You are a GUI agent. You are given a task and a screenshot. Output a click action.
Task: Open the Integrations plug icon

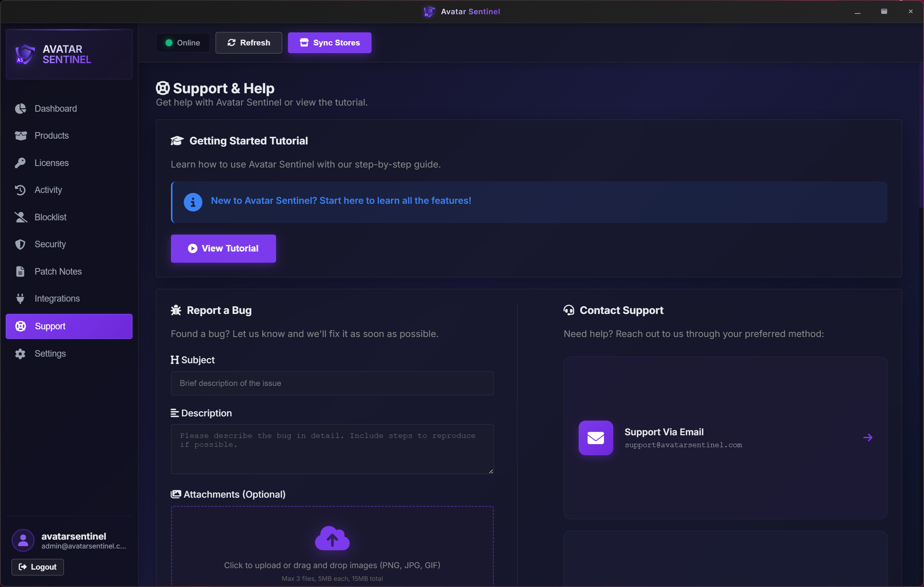(x=20, y=299)
